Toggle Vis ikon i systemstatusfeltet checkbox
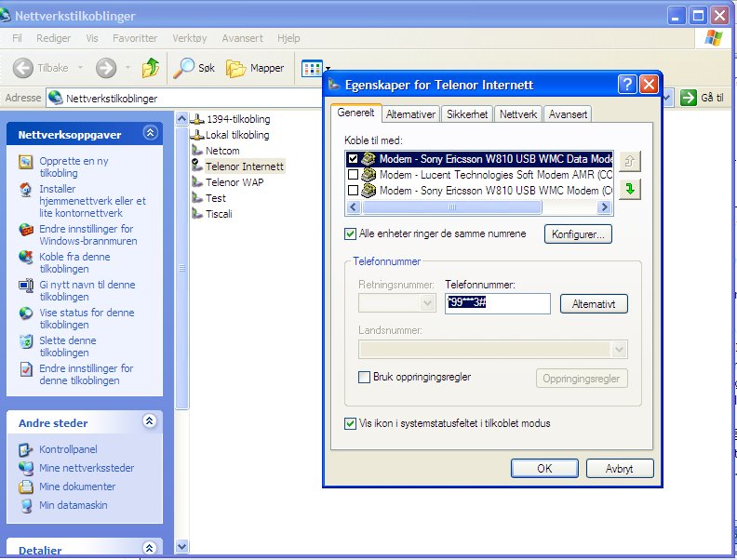 tap(350, 424)
